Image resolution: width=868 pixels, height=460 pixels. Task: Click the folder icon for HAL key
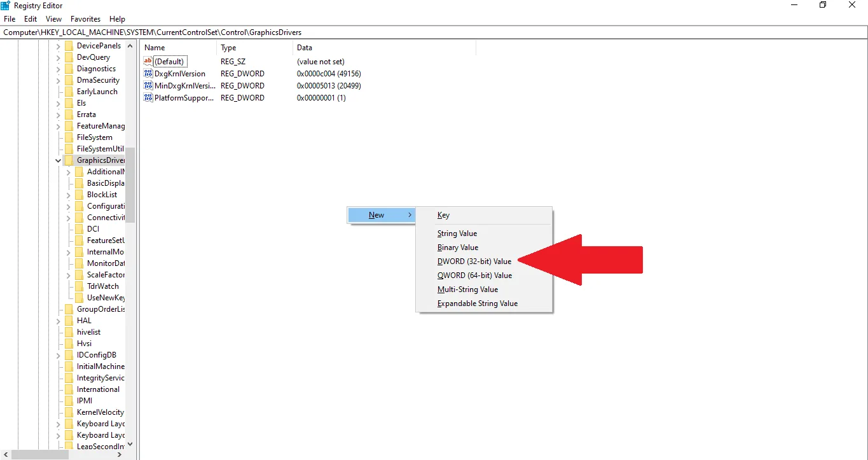click(x=67, y=320)
